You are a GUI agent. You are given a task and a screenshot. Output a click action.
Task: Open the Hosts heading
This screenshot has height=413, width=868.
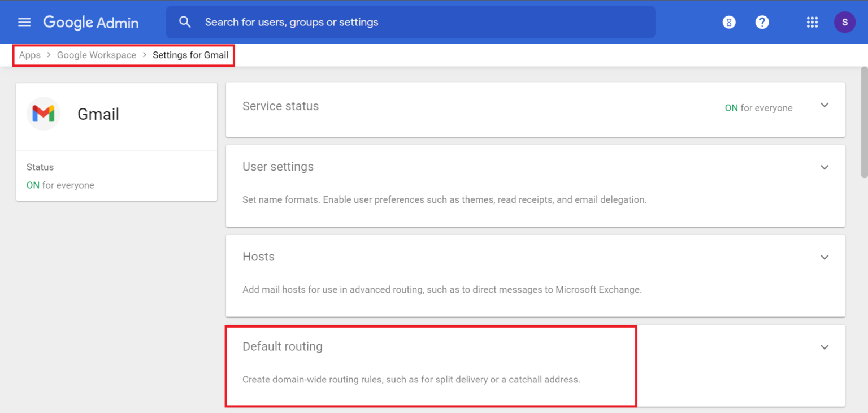click(258, 257)
